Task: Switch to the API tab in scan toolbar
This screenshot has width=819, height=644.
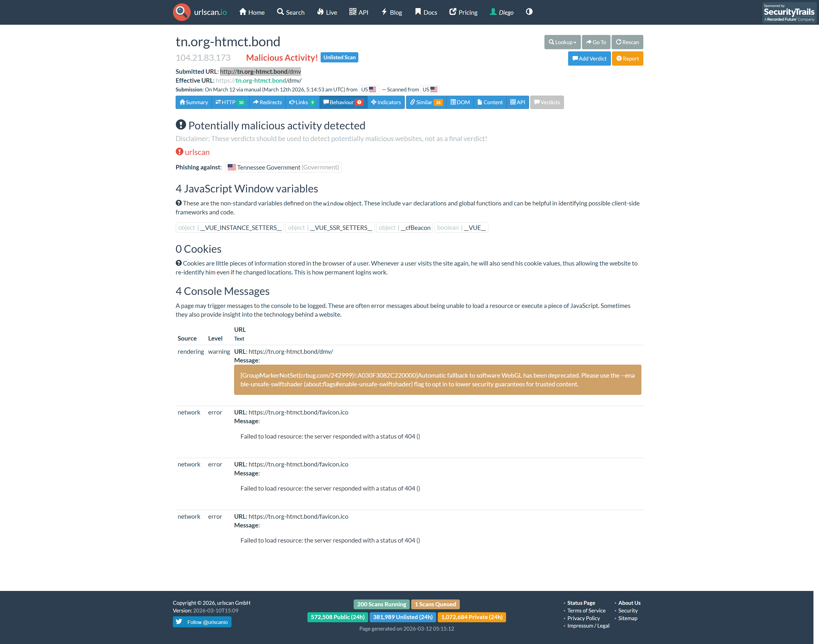Action: 518,102
